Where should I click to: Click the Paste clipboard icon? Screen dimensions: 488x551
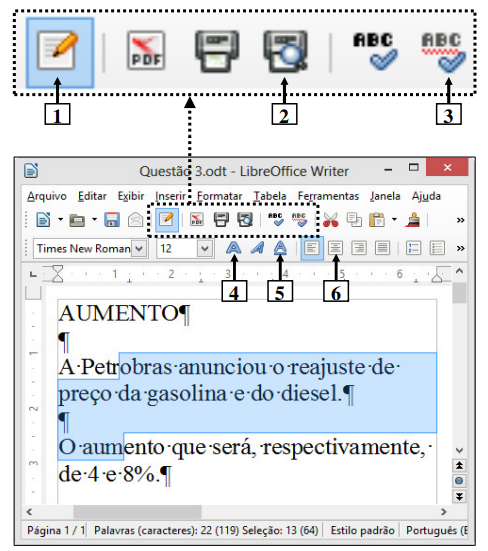[377, 220]
